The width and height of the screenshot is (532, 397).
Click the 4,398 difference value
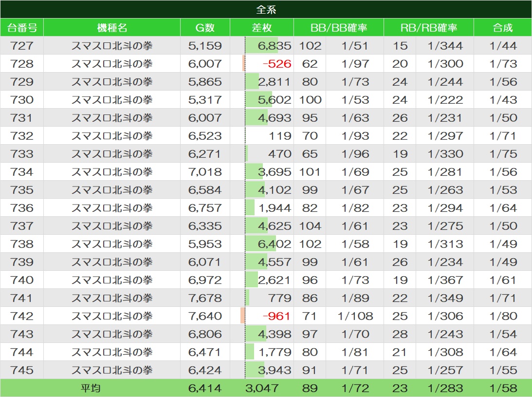[275, 334]
